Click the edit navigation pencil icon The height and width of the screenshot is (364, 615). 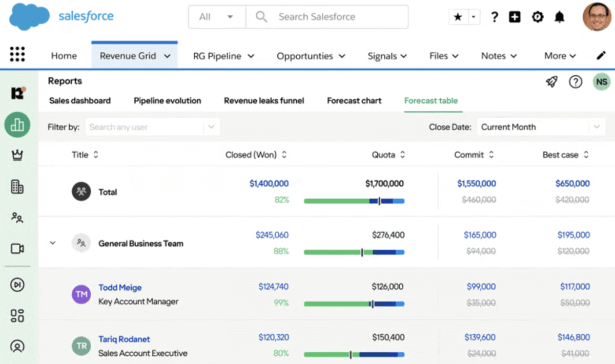pos(601,55)
